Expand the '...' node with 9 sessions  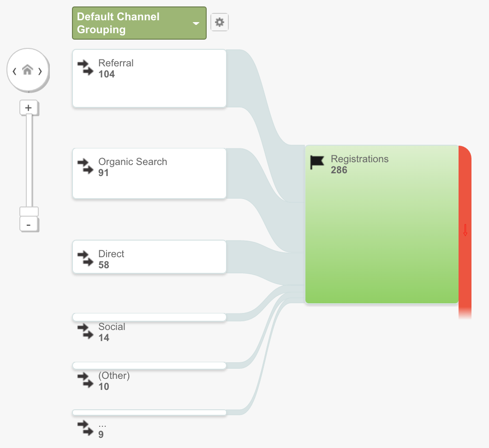[x=149, y=413]
